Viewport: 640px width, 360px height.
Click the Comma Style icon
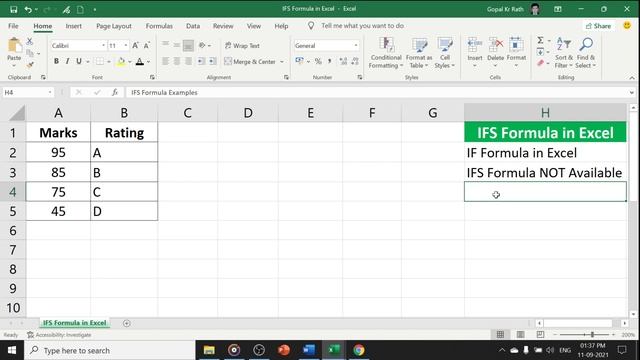click(329, 62)
